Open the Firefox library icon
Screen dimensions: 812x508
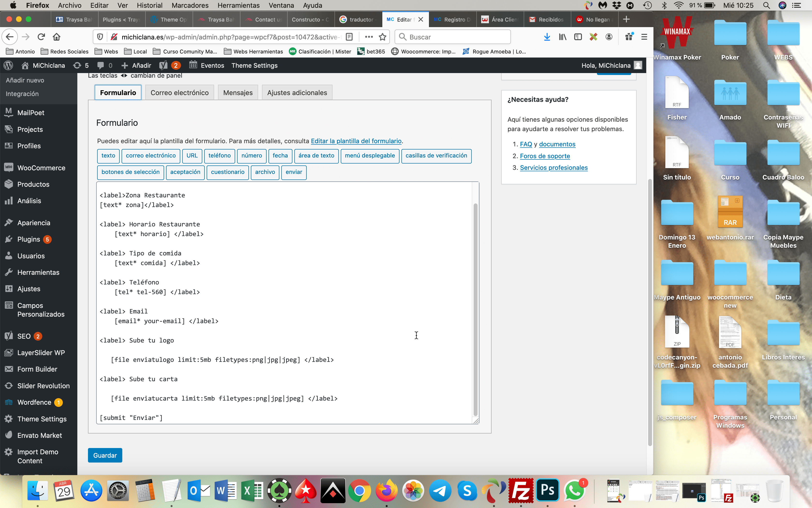pyautogui.click(x=562, y=37)
